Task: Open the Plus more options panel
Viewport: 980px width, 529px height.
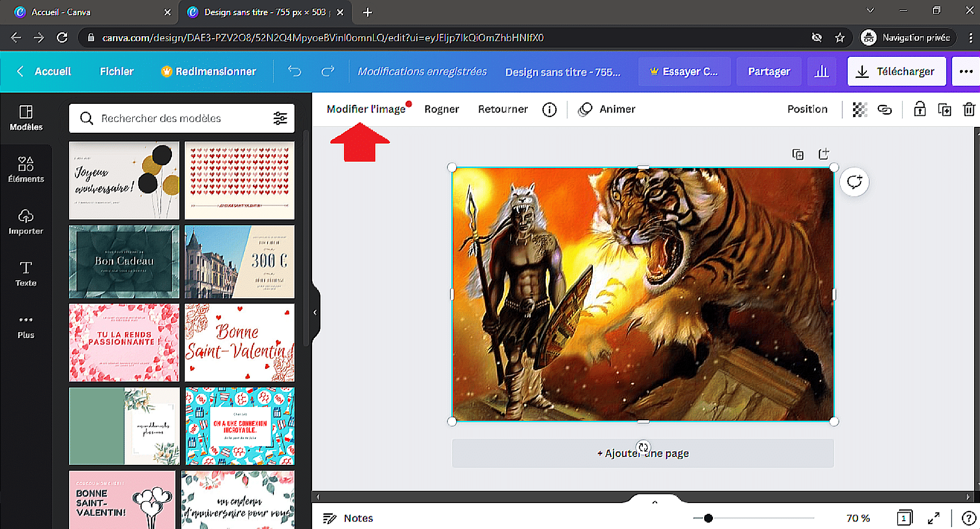Action: point(26,327)
